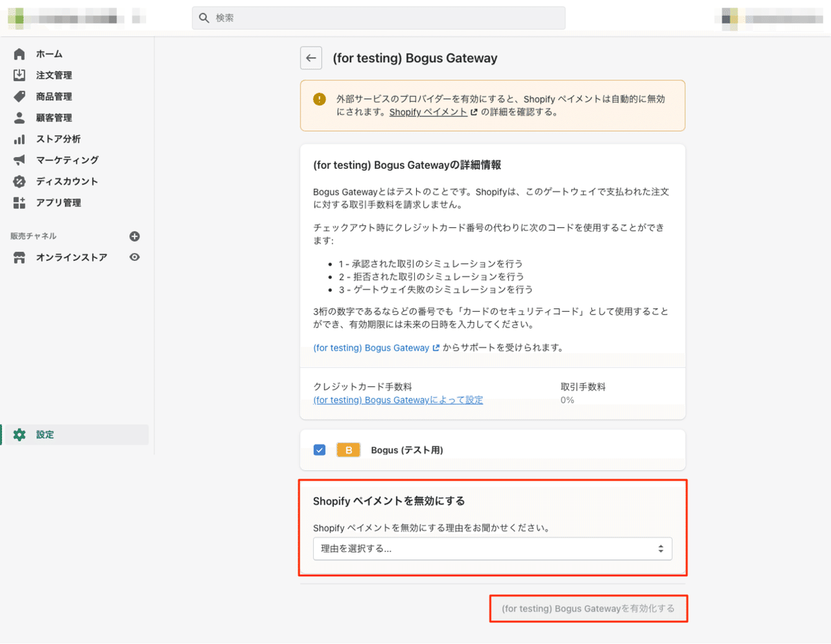Open 注文管理 in the sidebar

click(x=54, y=75)
